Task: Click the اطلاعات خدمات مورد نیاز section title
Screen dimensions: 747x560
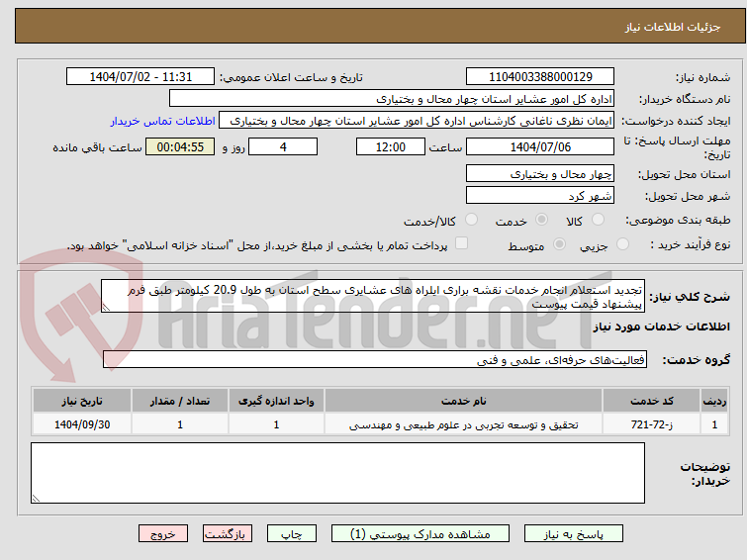Action: click(x=661, y=327)
